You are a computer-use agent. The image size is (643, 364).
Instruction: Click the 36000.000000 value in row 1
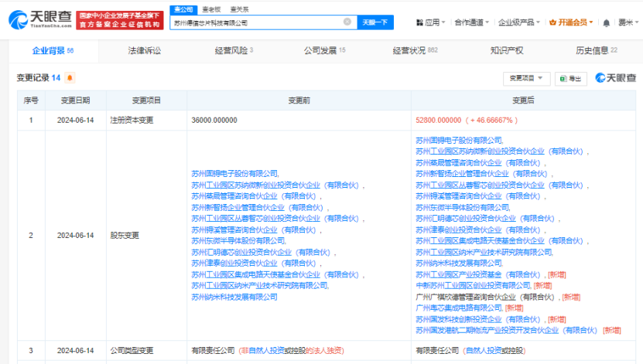214,121
